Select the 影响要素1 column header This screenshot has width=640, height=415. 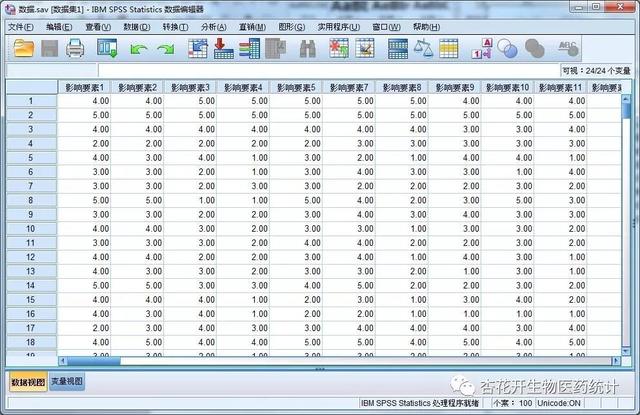[84, 87]
